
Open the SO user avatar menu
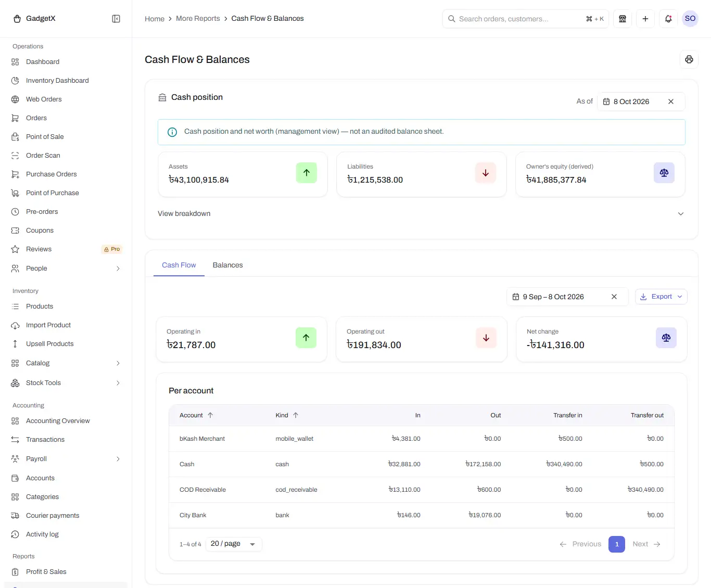coord(690,19)
